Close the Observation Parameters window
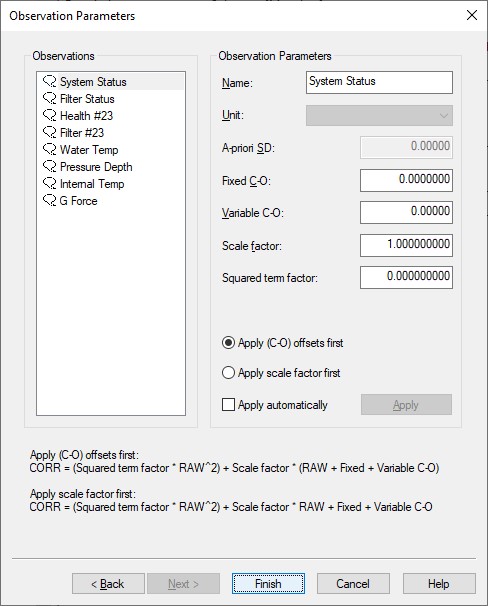Image resolution: width=488 pixels, height=606 pixels. pos(472,15)
